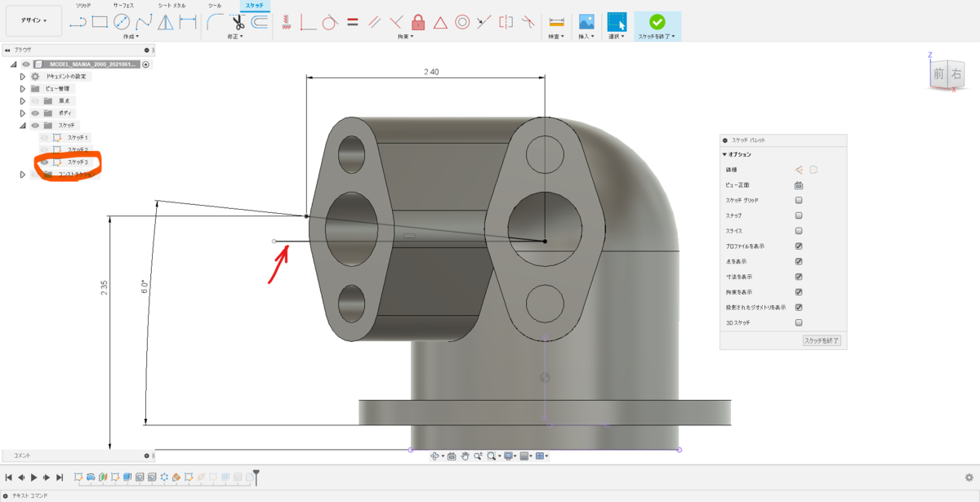
Task: Switch to ソリッド tab
Action: coord(83,5)
